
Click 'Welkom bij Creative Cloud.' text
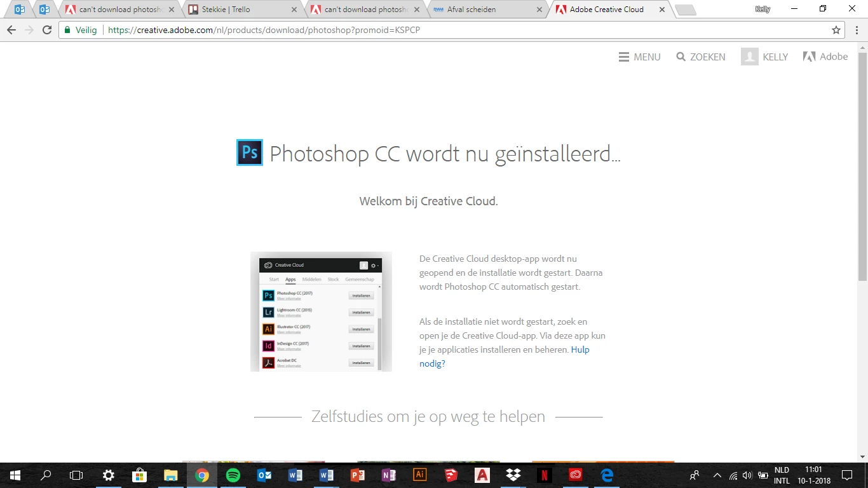coord(428,201)
